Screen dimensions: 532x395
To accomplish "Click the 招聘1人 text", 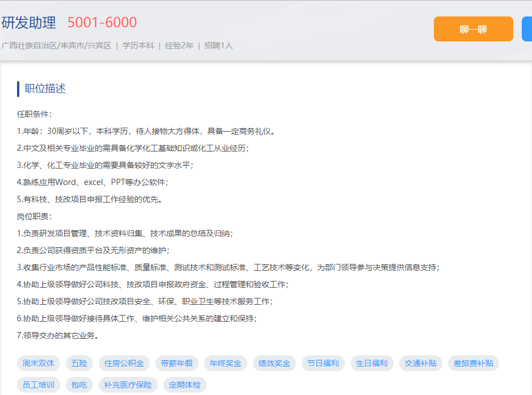I will pos(218,45).
